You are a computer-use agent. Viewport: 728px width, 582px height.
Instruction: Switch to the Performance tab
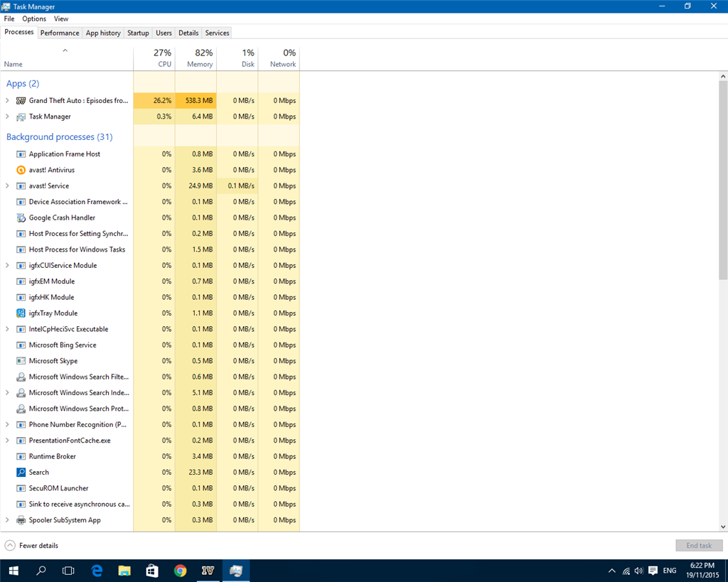(x=60, y=33)
